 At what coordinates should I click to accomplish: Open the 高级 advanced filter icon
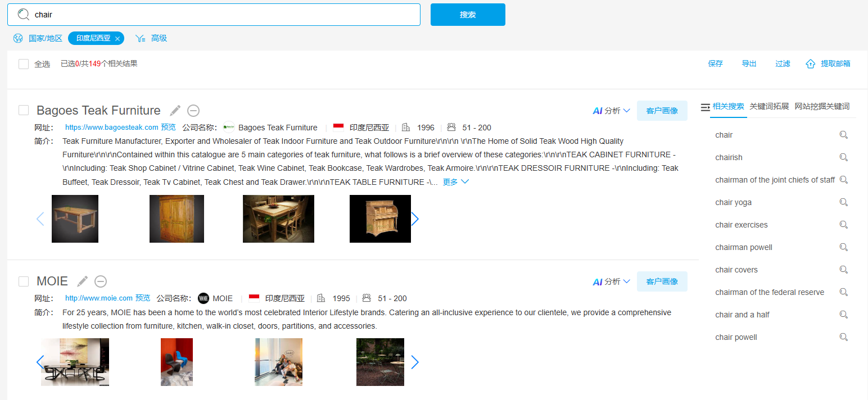141,38
